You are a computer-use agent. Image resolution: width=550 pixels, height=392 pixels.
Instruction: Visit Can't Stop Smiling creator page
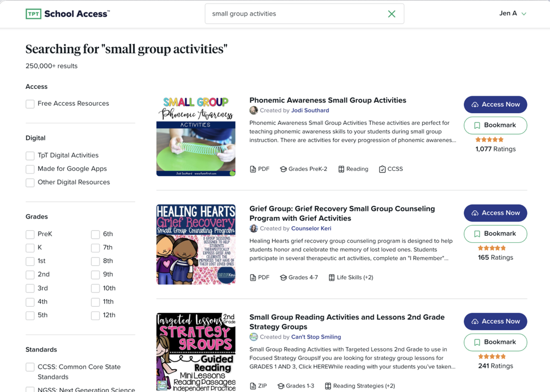[316, 337]
